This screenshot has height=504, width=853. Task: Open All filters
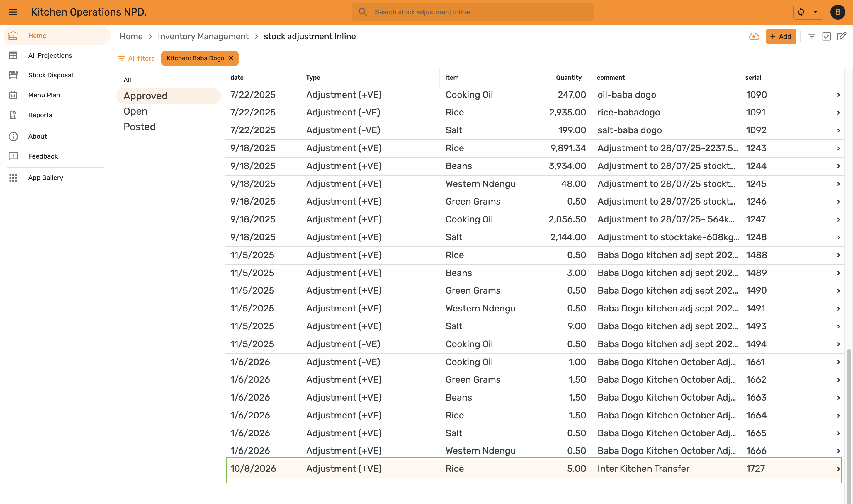(x=136, y=58)
